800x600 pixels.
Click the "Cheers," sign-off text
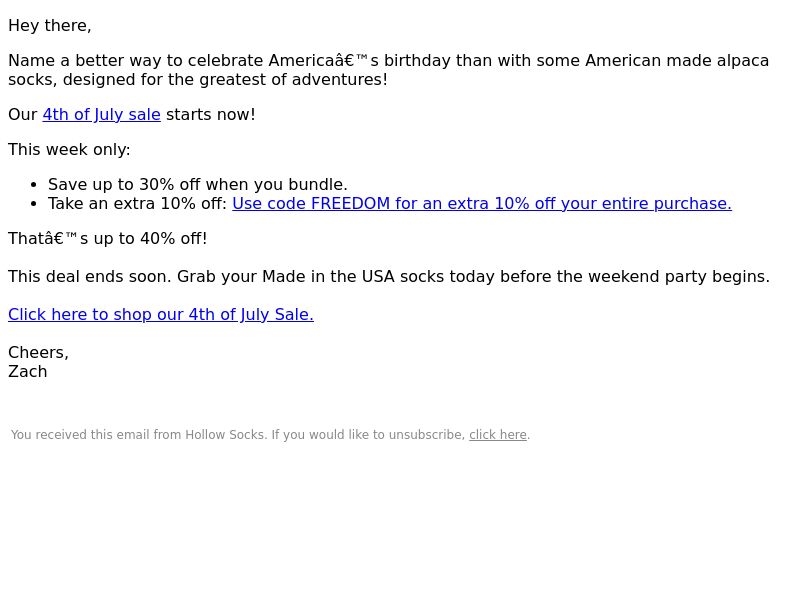(38, 353)
